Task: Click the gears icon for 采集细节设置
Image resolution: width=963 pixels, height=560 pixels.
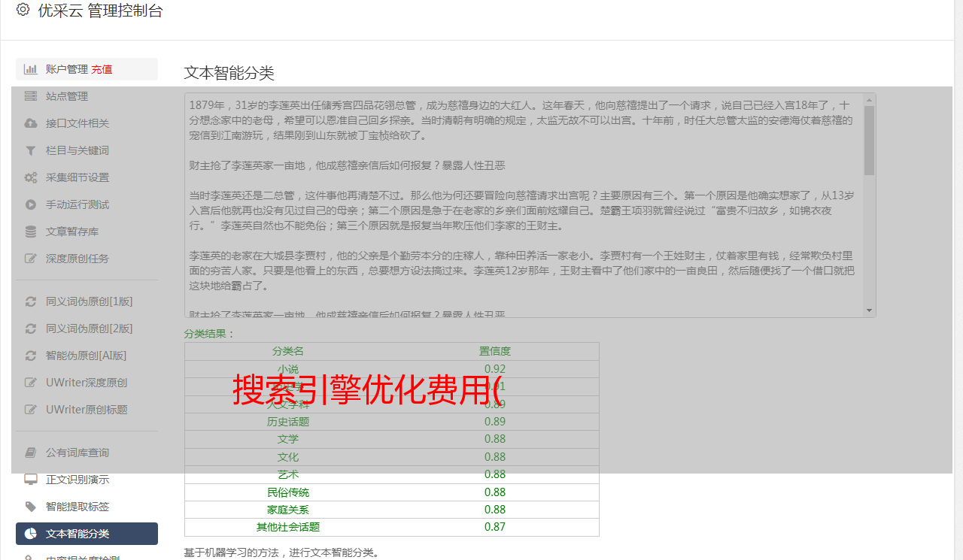Action: (x=30, y=177)
